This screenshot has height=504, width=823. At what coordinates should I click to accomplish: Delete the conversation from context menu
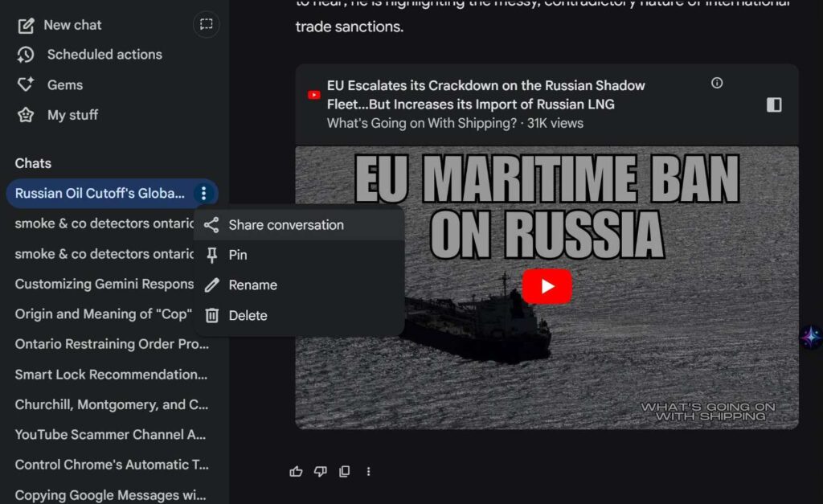(248, 316)
